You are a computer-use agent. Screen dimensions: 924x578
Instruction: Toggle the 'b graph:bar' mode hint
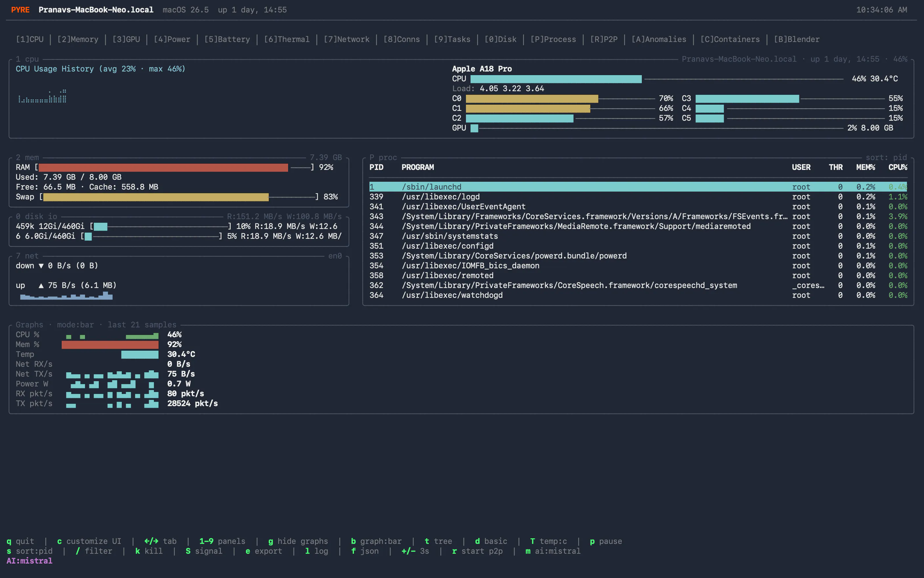(x=377, y=541)
